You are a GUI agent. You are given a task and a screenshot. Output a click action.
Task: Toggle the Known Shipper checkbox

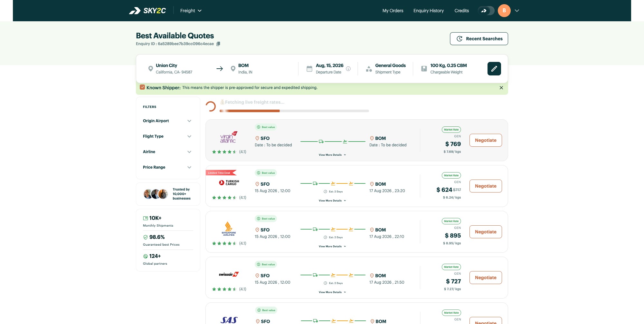pyautogui.click(x=142, y=87)
